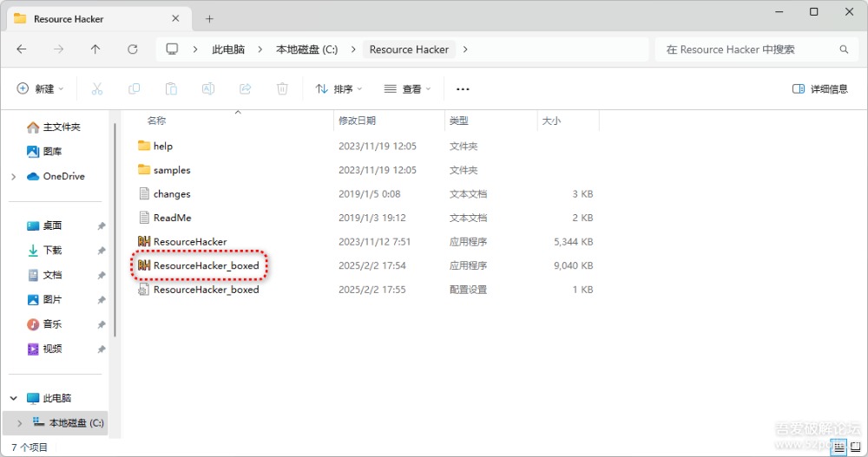The height and width of the screenshot is (457, 868).
Task: Switch to large icons view in status bar
Action: (855, 447)
